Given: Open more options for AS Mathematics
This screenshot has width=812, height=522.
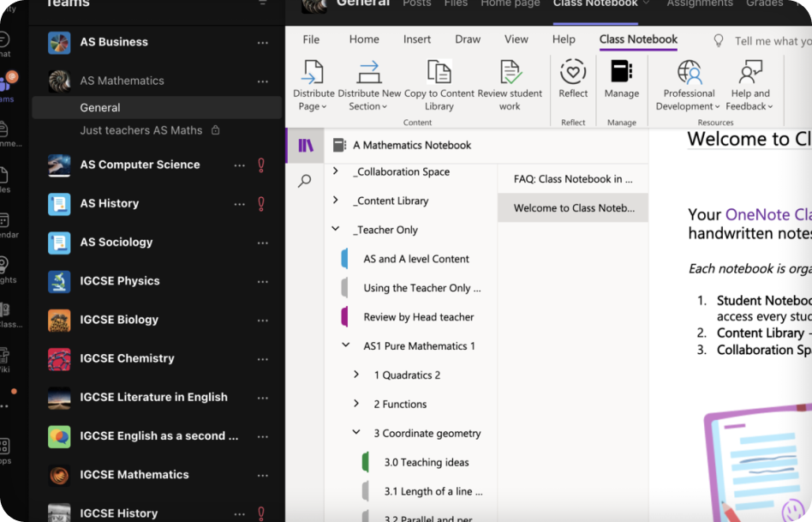Looking at the screenshot, I should 263,81.
